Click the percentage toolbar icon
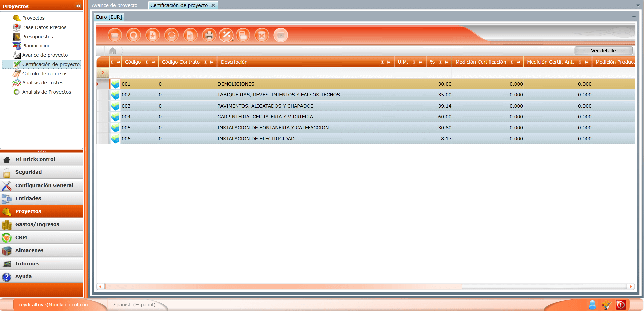 pyautogui.click(x=226, y=35)
